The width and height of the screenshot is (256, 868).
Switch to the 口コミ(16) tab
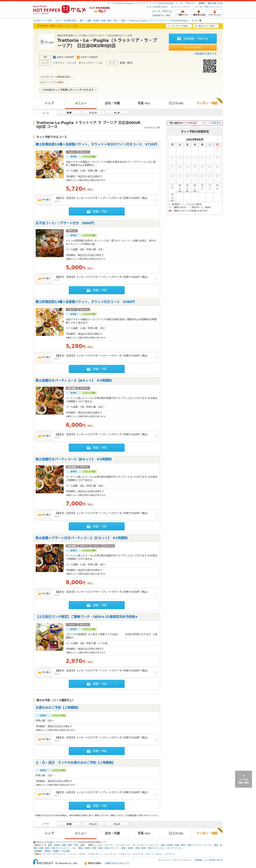click(176, 103)
